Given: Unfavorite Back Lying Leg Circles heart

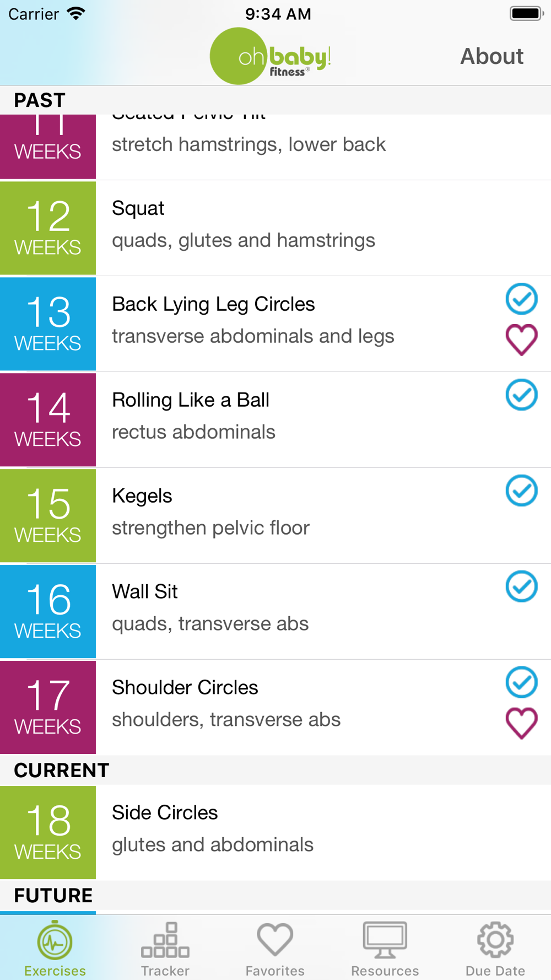Looking at the screenshot, I should tap(521, 340).
